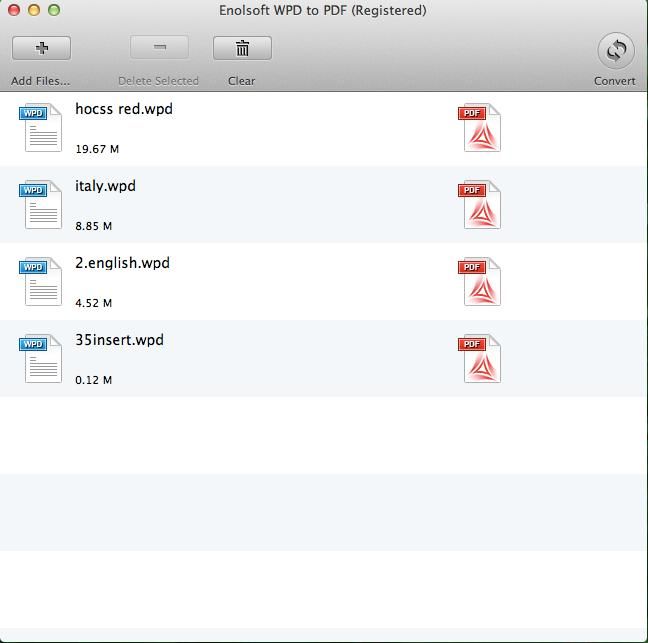Screen dimensions: 648x643
Task: Click the Delete Selected label
Action: click(158, 81)
